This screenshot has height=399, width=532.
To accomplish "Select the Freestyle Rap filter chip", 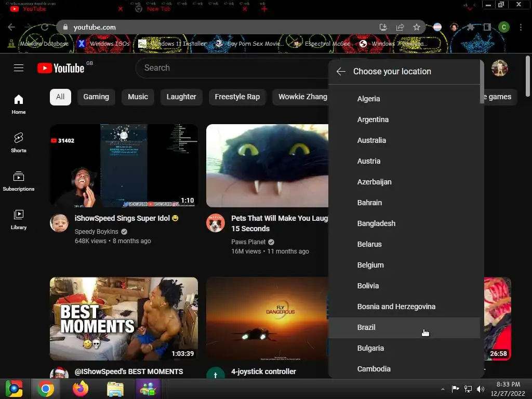I will pyautogui.click(x=237, y=97).
